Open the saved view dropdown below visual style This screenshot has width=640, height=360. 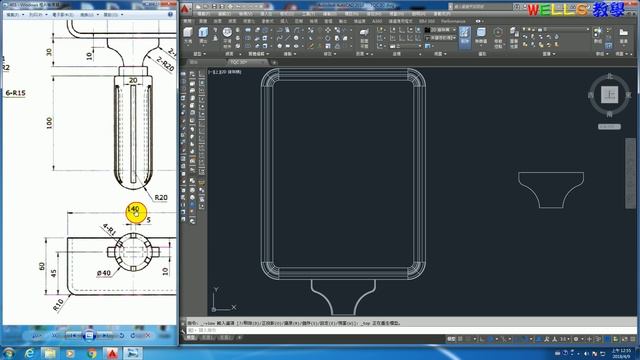pos(440,38)
